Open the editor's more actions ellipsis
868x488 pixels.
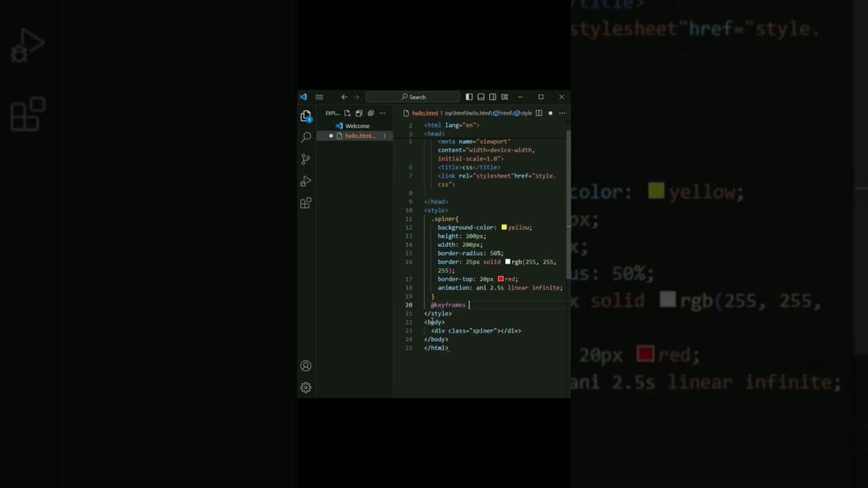coord(561,113)
